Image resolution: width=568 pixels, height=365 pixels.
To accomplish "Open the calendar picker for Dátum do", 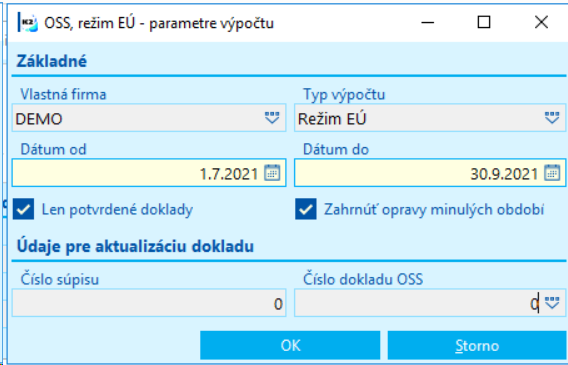I will coord(552,173).
